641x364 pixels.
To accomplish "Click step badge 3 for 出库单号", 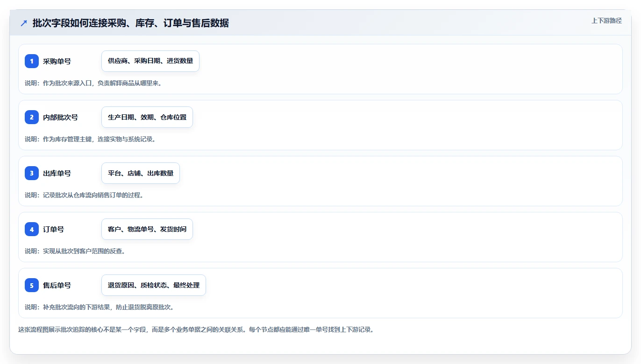I will point(32,173).
